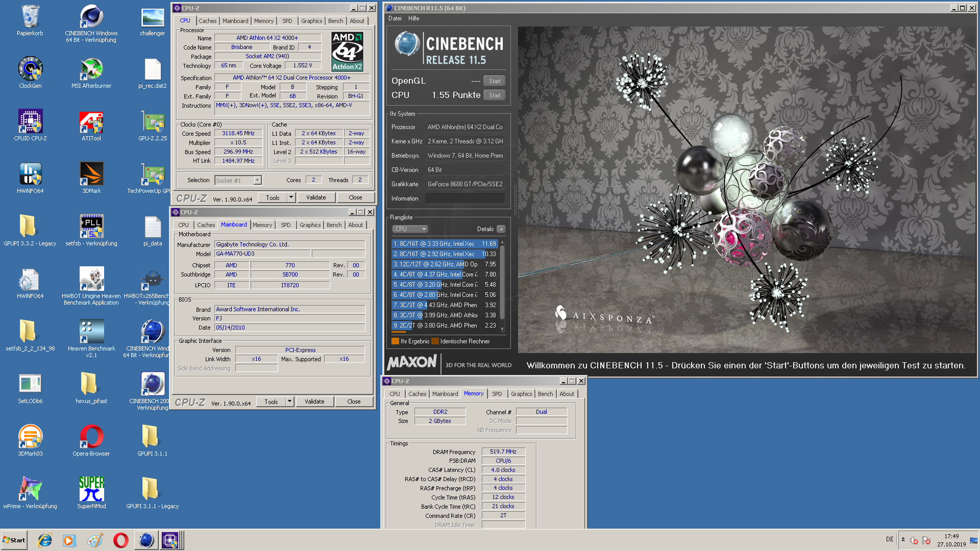Expand ranking Details arrow in Cinebench
The height and width of the screenshot is (551, 980).
point(501,229)
